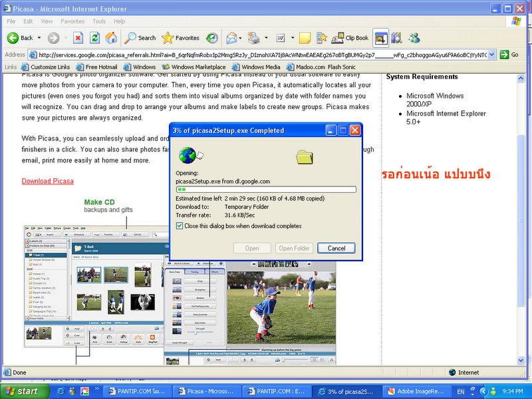Refresh the page with the green arrows icon
Image resolution: width=532 pixels, height=399 pixels.
pos(94,38)
